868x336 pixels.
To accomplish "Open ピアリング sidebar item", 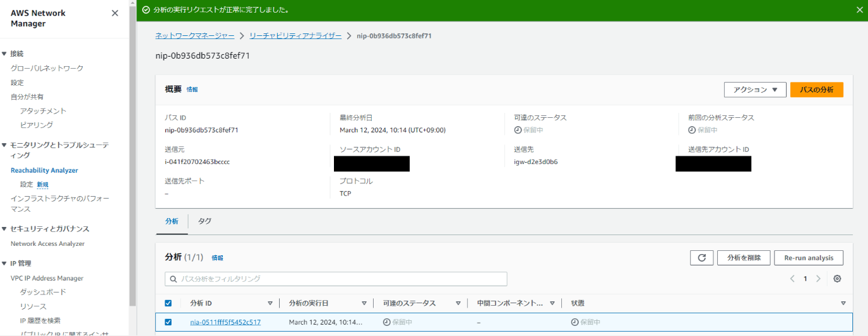I will [37, 125].
